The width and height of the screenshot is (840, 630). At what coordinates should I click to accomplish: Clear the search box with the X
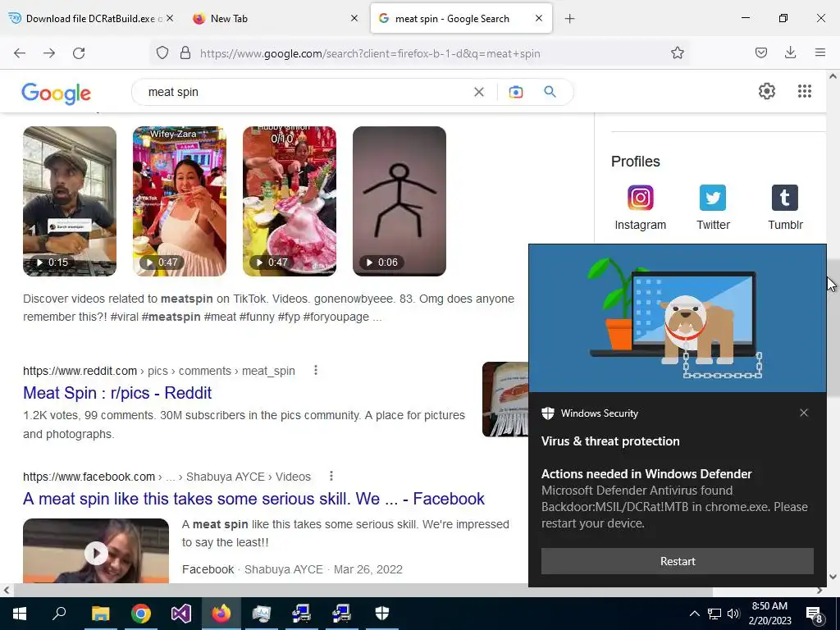(x=479, y=92)
